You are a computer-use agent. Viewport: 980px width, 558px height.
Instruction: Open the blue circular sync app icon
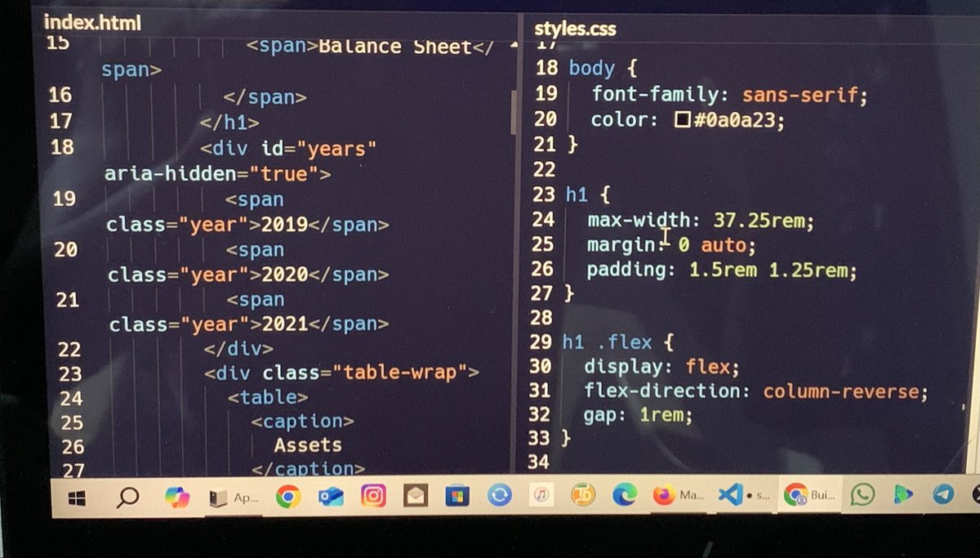pyautogui.click(x=500, y=496)
